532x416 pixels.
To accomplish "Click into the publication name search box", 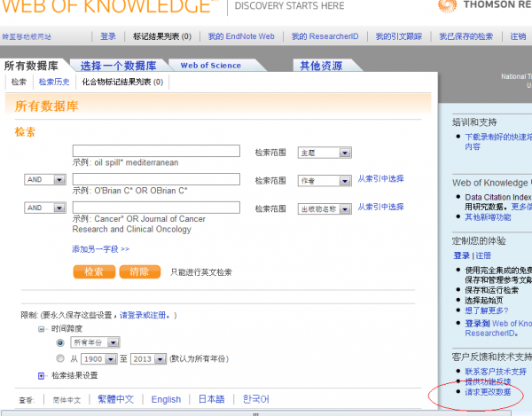I will coord(156,208).
